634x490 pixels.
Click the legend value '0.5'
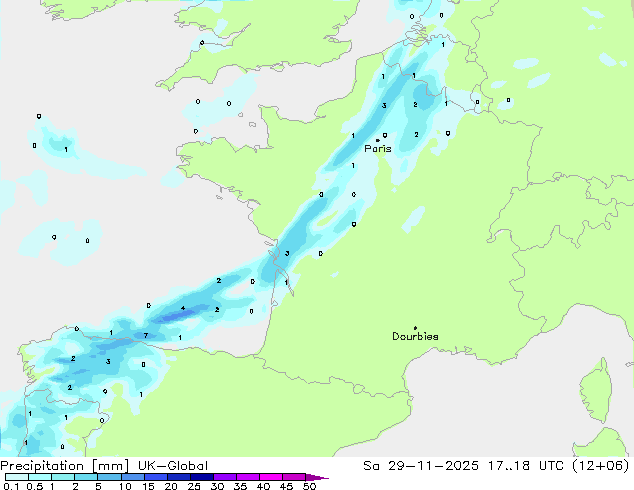[x=34, y=486]
